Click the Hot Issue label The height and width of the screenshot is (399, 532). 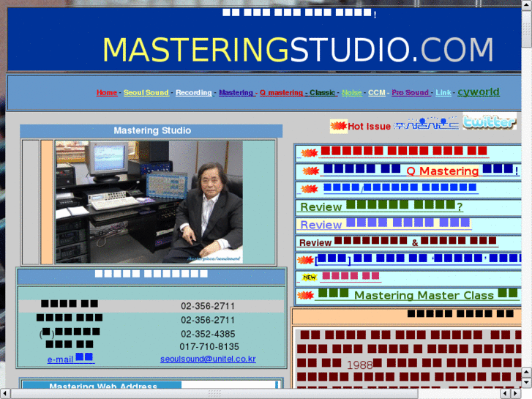pos(369,127)
